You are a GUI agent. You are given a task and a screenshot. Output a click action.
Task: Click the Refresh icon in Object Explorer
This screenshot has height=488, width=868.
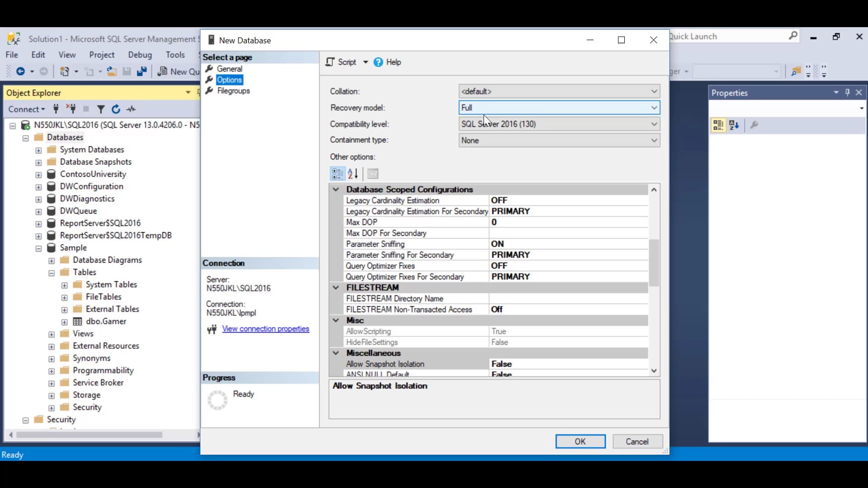click(116, 109)
